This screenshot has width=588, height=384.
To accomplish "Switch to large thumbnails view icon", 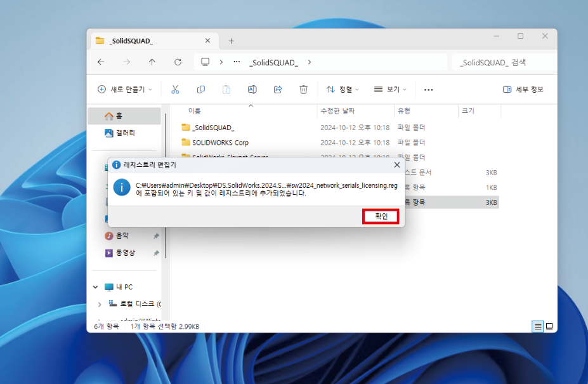I will [x=549, y=326].
